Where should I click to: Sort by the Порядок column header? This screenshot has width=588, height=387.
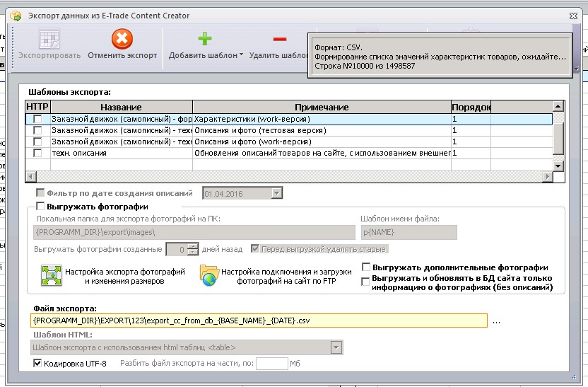click(471, 107)
